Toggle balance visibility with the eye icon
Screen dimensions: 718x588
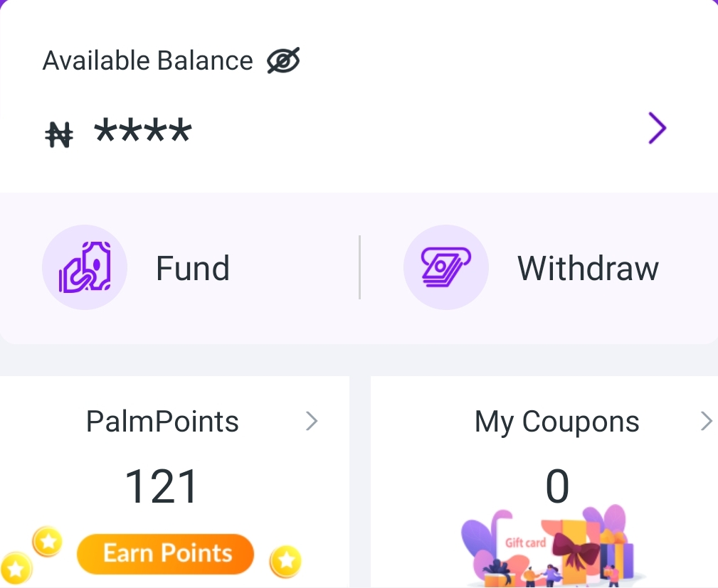[x=284, y=60]
